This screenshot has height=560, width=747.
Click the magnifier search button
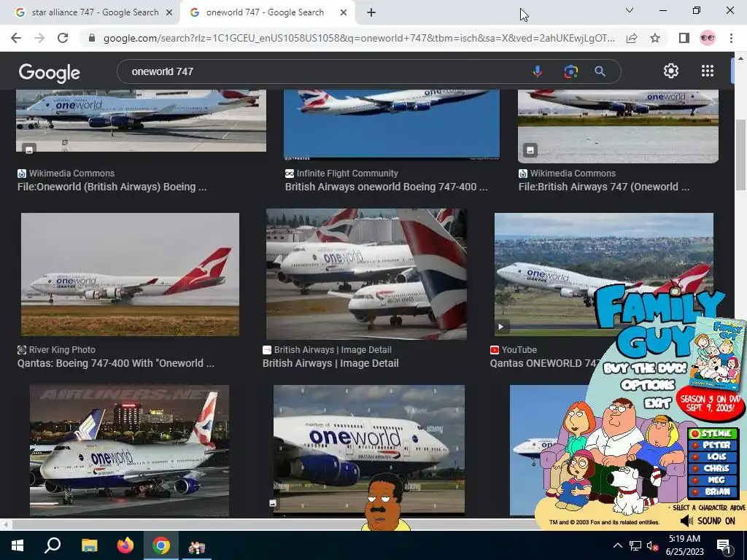click(600, 71)
